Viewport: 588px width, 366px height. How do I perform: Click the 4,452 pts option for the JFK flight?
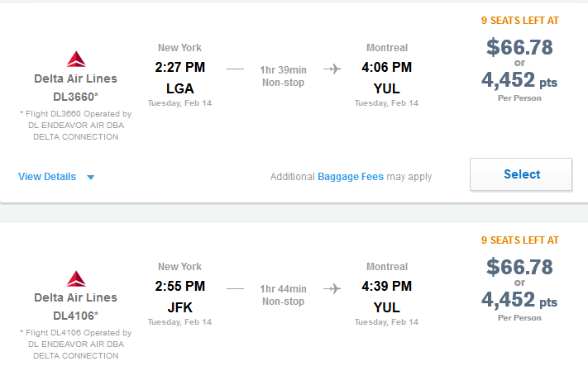519,299
